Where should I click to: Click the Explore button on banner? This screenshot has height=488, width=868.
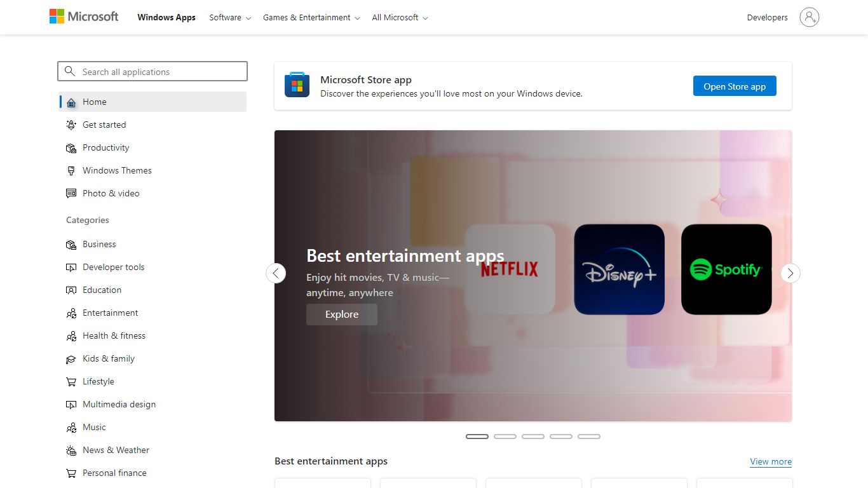click(x=342, y=315)
